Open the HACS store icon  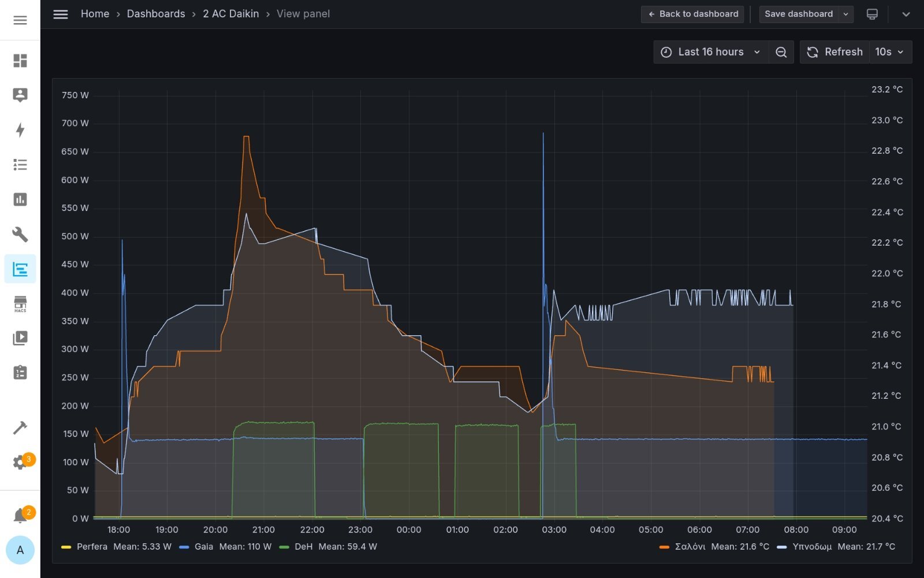(x=20, y=303)
